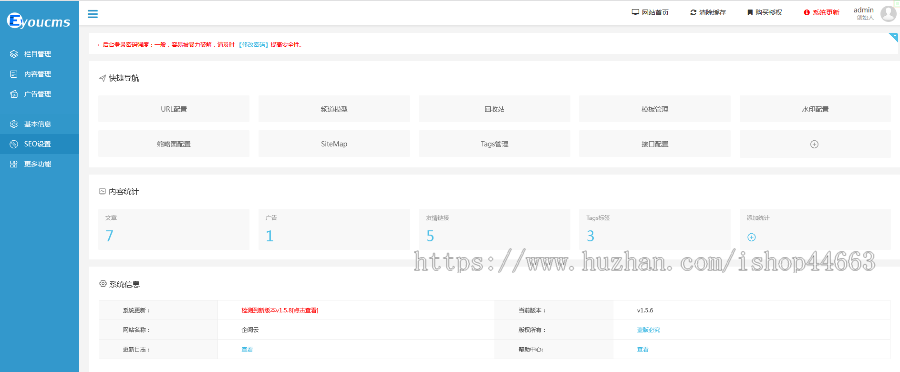Screen dimensions: 900x372
Task: Open the 水印配置 quick navigation tile
Action: click(815, 108)
